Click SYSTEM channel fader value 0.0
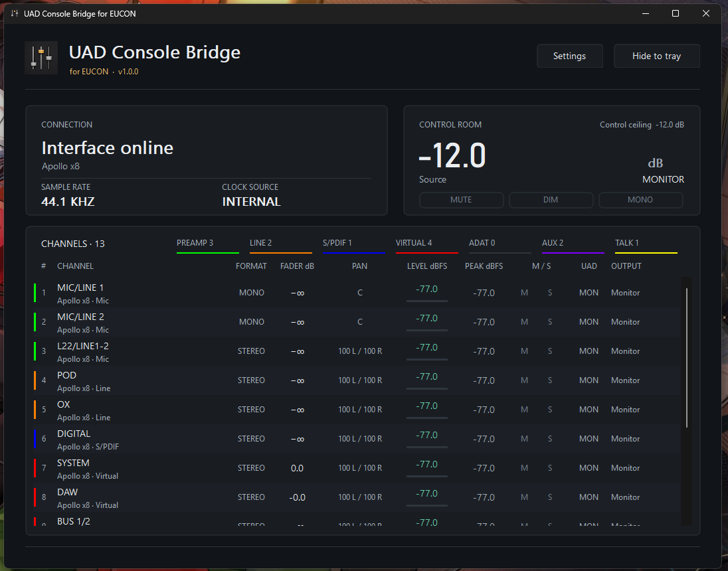728x571 pixels. pyautogui.click(x=297, y=468)
